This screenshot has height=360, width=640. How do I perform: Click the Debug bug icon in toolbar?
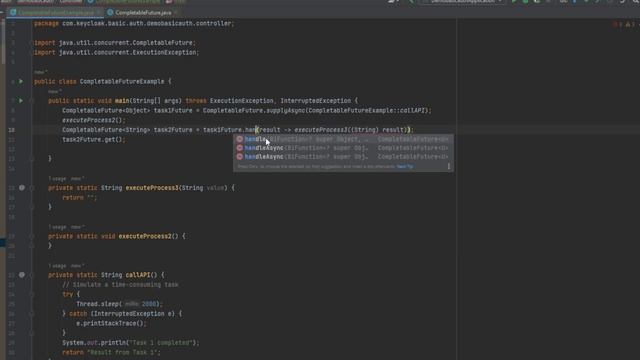pos(526,2)
